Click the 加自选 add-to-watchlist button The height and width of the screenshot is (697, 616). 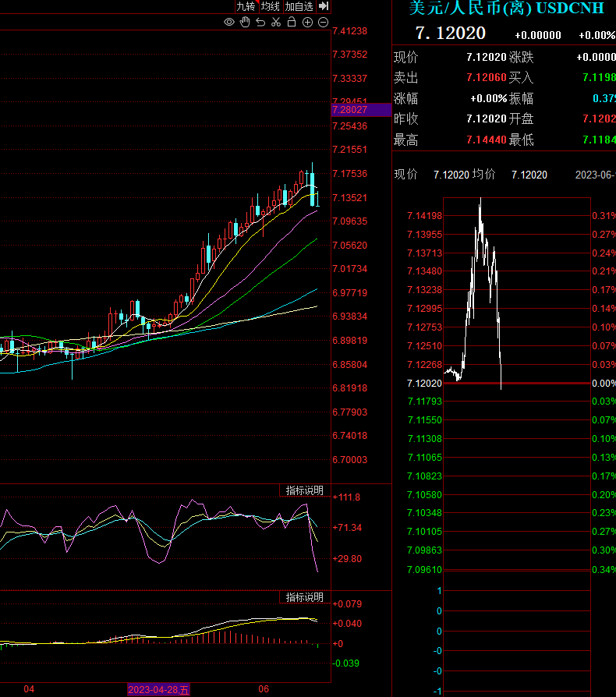(x=299, y=6)
